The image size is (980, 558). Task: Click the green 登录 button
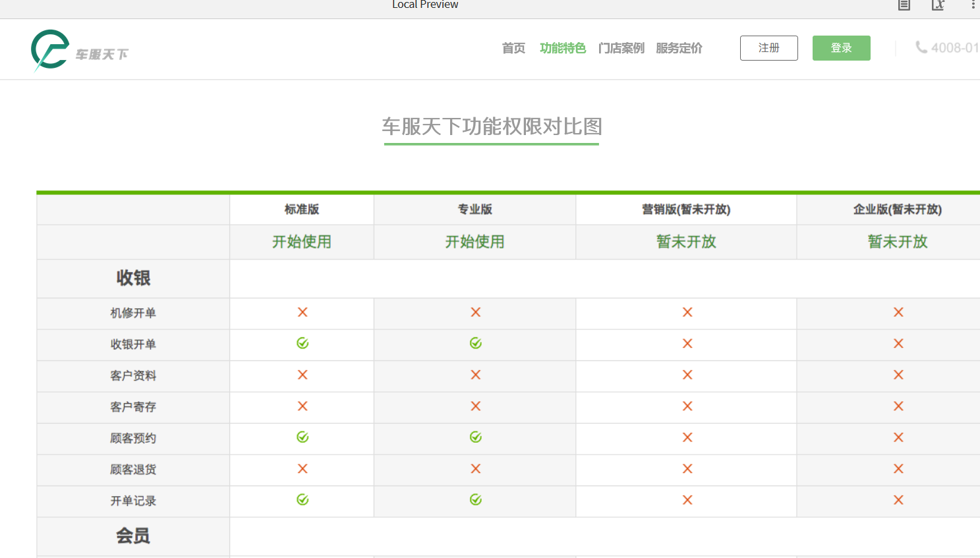tap(841, 48)
